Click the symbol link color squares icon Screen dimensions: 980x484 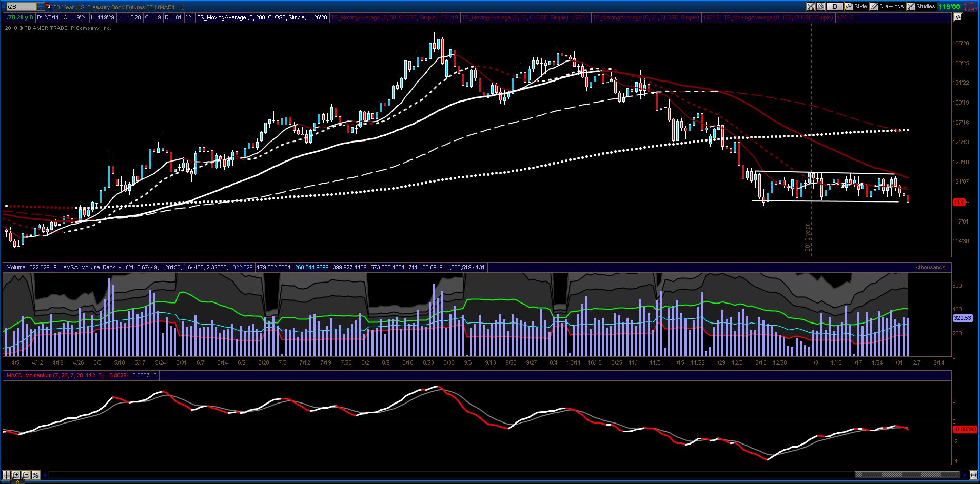(49, 6)
